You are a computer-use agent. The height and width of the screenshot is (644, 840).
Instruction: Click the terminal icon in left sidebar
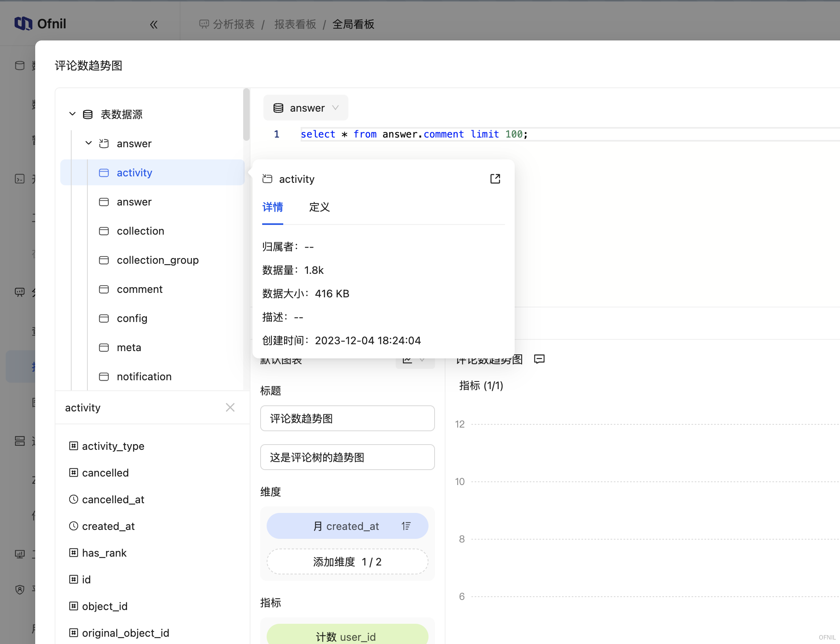(19, 179)
